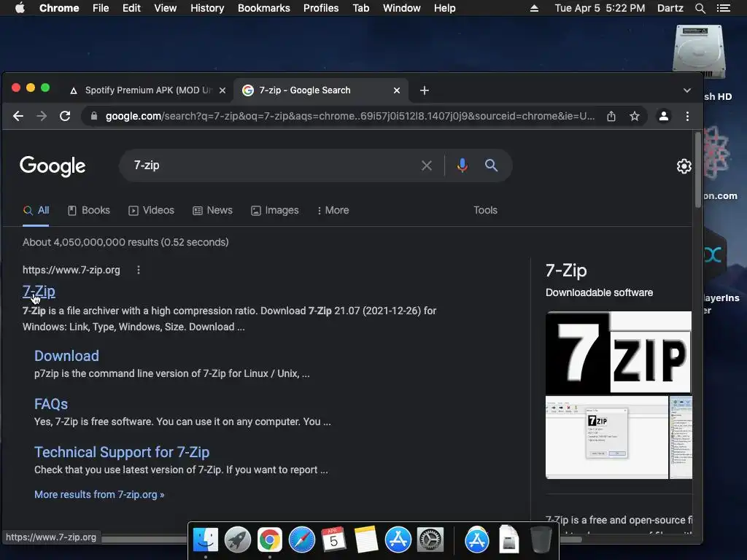747x560 pixels.
Task: Open Finder from the Dock
Action: click(205, 540)
